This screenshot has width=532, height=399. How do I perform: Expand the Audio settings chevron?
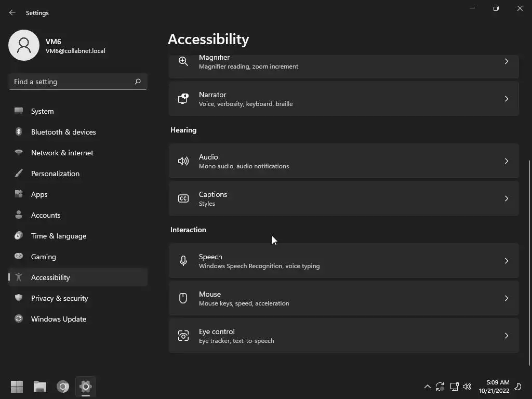[507, 161]
